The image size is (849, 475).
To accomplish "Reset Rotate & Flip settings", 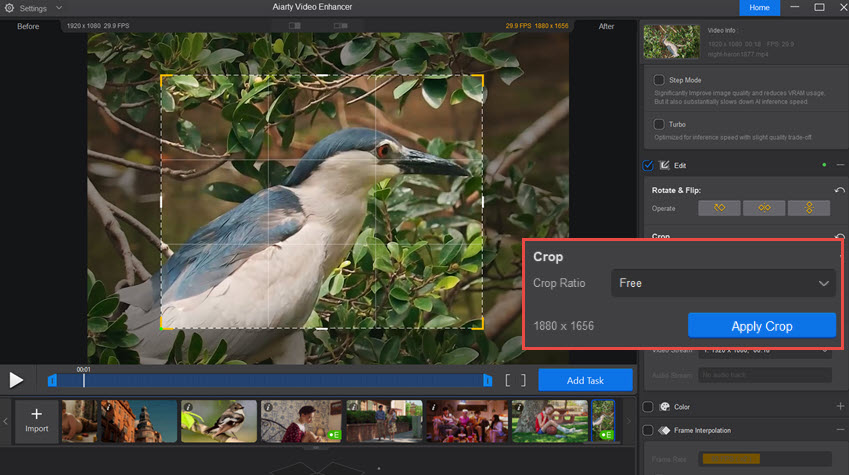I will [839, 190].
